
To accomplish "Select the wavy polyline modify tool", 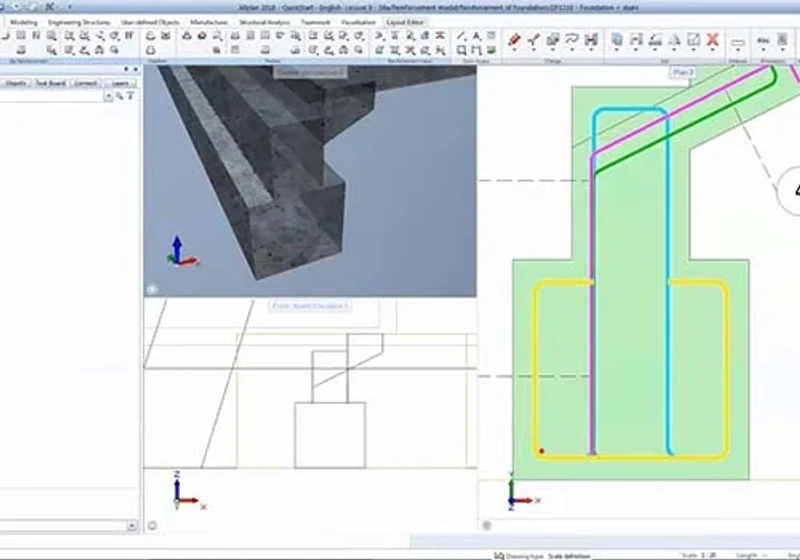I will tap(572, 39).
